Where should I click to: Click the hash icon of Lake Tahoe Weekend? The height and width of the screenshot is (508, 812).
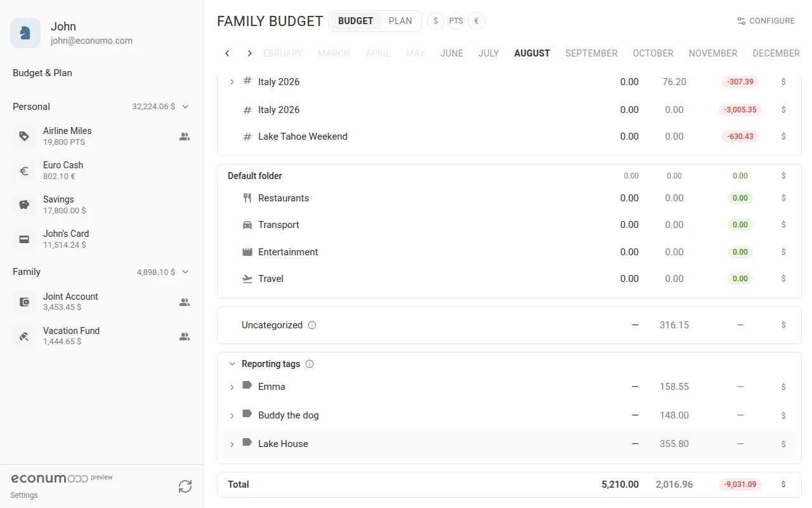247,137
